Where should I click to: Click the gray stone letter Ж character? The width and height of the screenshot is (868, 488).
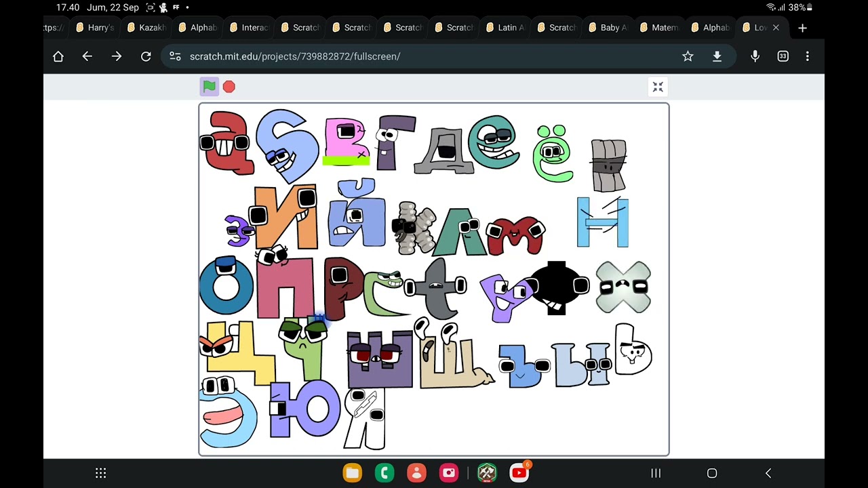point(608,165)
